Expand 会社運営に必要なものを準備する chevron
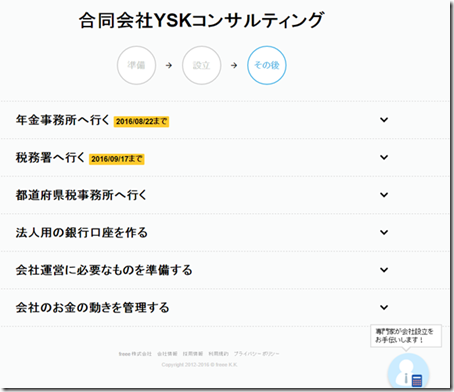Viewport: 454px width, 392px height. coord(384,270)
